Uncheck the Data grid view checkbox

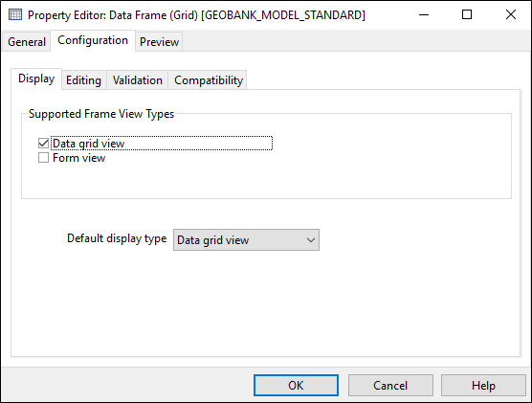[43, 144]
